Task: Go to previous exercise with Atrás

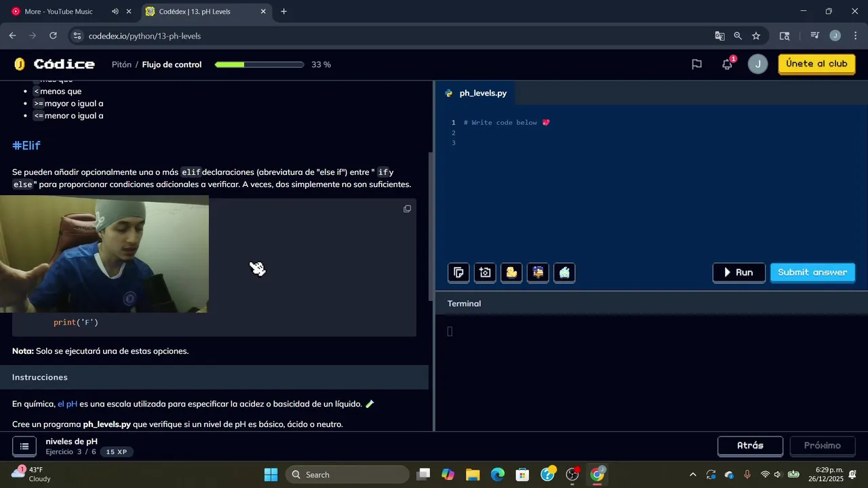Action: click(x=750, y=446)
